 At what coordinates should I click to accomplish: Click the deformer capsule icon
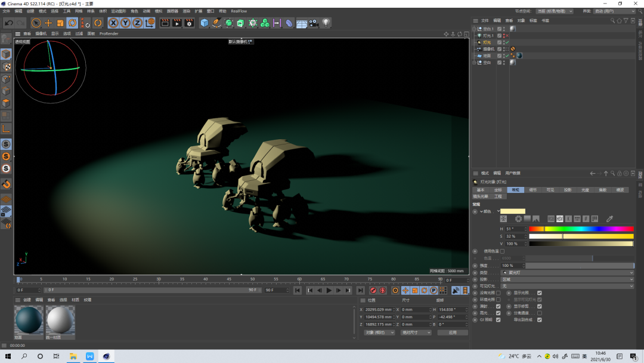(289, 23)
